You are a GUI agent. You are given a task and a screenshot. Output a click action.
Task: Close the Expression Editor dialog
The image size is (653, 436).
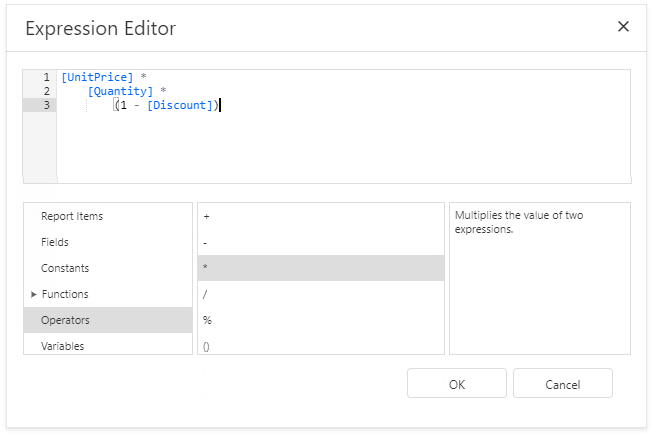(x=623, y=27)
